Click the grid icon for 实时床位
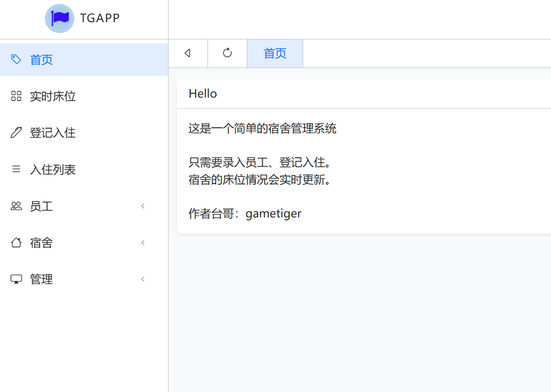The image size is (551, 392). 16,96
